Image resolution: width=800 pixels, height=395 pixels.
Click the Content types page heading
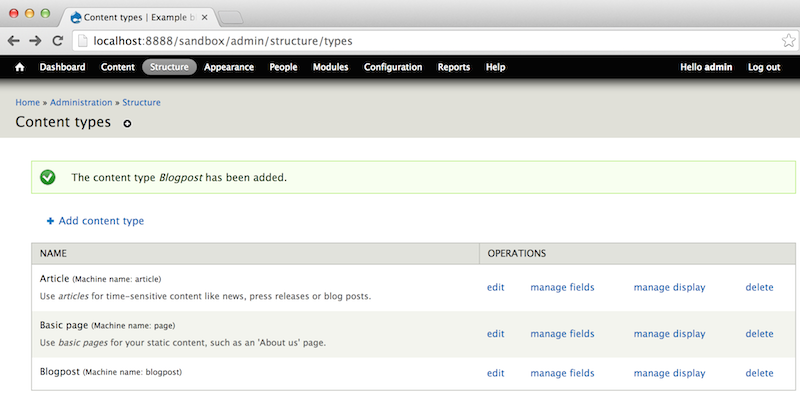point(63,122)
